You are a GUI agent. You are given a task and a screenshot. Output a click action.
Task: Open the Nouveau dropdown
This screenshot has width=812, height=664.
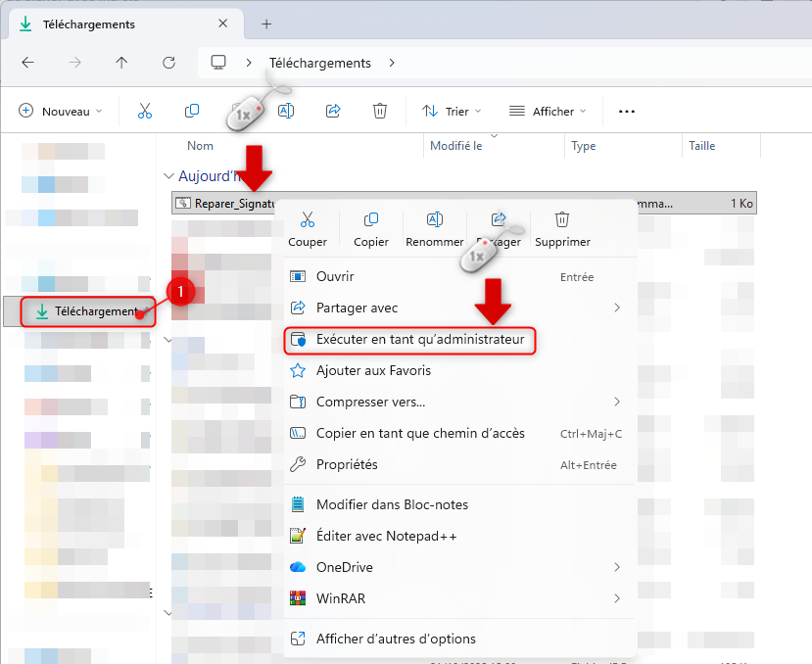[x=61, y=112]
